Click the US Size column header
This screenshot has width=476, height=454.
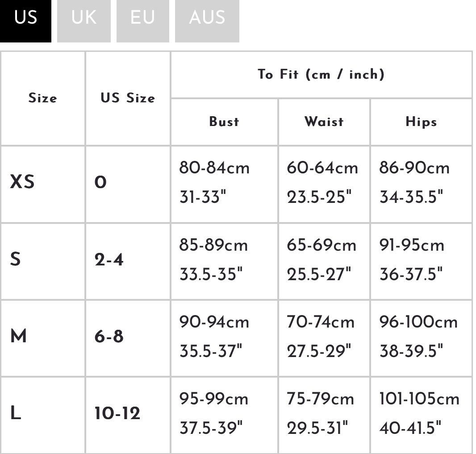click(x=128, y=98)
